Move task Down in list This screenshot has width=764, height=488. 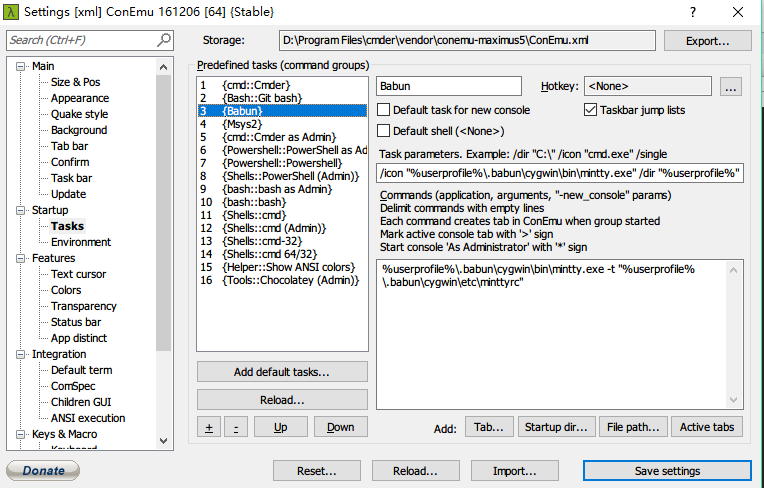coord(341,427)
